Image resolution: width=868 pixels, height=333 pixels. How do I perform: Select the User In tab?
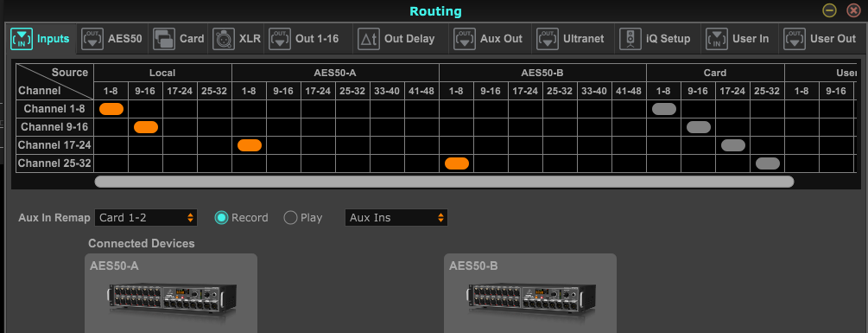739,39
